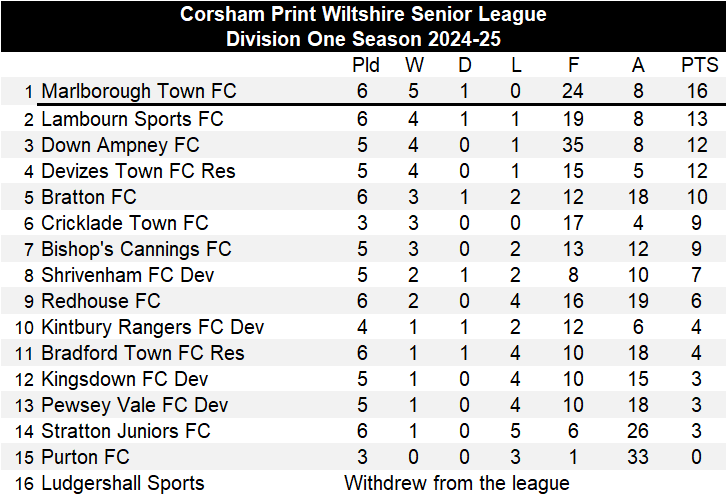Click the Shrivenham FC Dev team name
726x496 pixels.
pos(128,275)
